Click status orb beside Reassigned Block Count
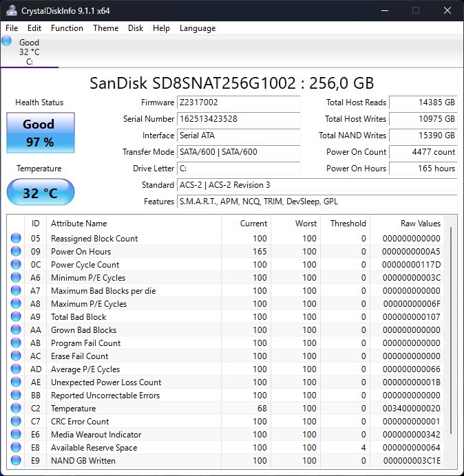 [16, 239]
